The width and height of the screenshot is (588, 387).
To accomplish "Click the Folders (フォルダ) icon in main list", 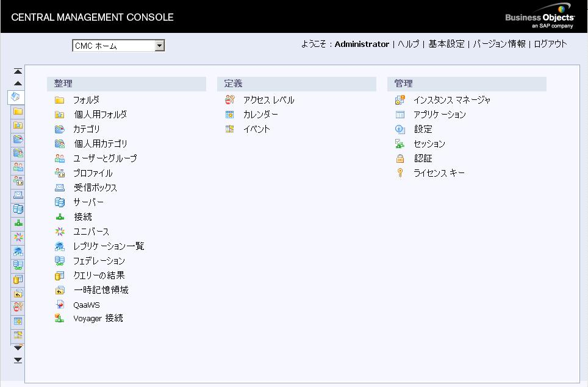I will pos(59,100).
